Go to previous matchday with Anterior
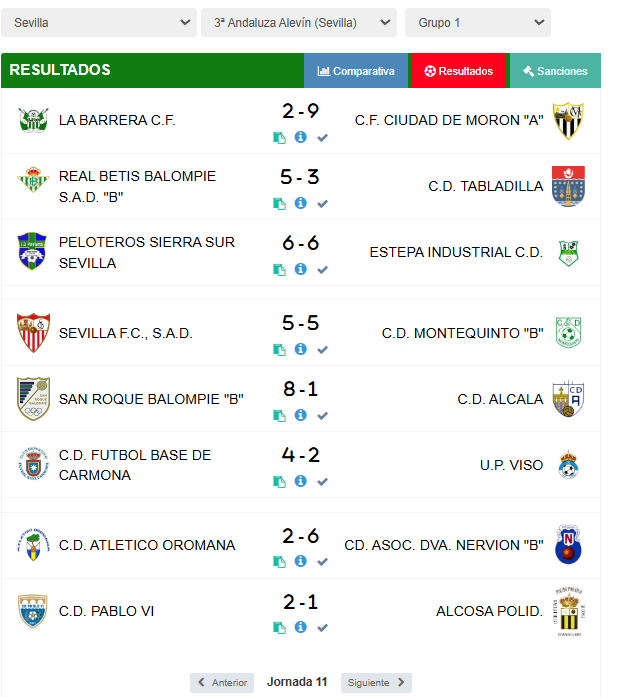Viewport: 617px width, 697px height. 222,682
